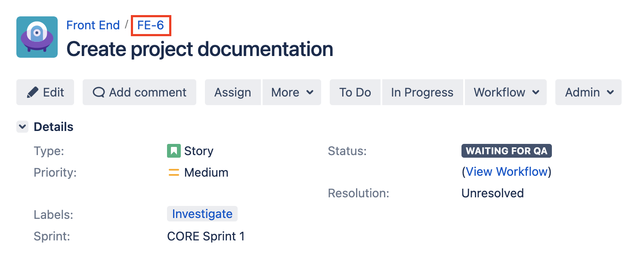
Task: Click the WAITING FOR QA status badge
Action: (x=507, y=151)
